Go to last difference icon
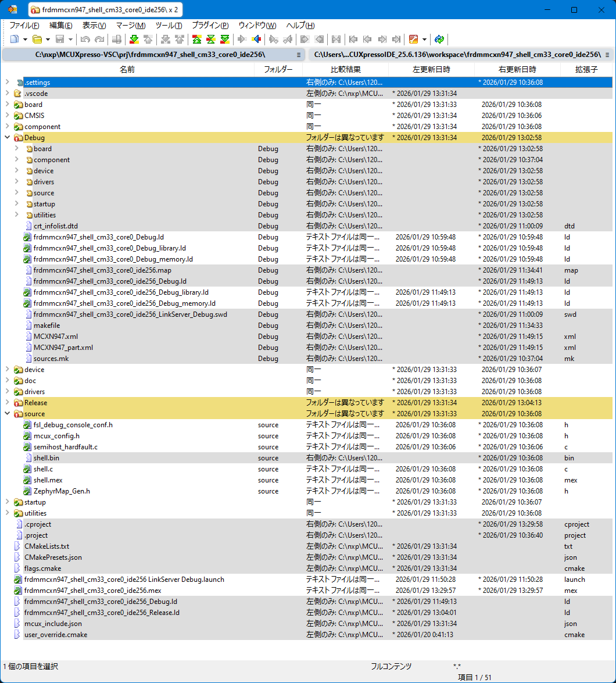This screenshot has width=616, height=683. (225, 40)
